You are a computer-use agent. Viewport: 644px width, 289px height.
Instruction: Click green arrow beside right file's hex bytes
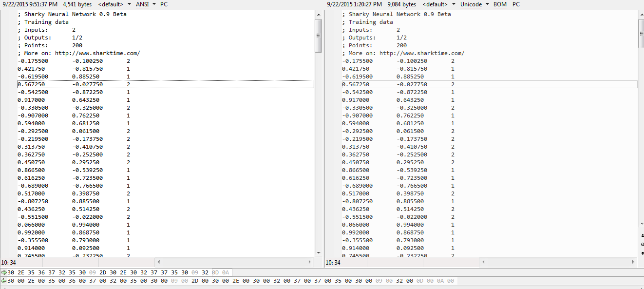[x=3, y=281]
